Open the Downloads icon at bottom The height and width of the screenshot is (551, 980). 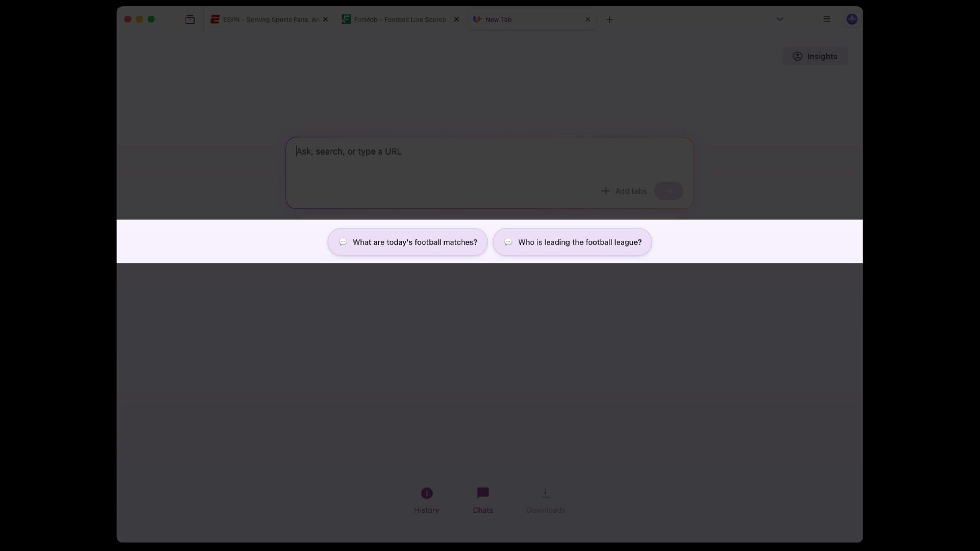click(545, 493)
